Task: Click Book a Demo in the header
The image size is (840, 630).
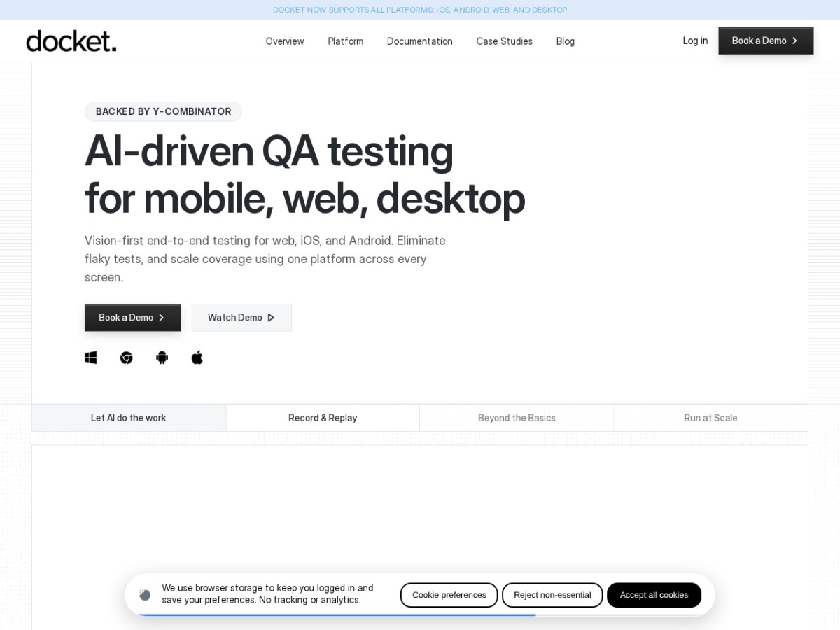Action: pos(766,41)
